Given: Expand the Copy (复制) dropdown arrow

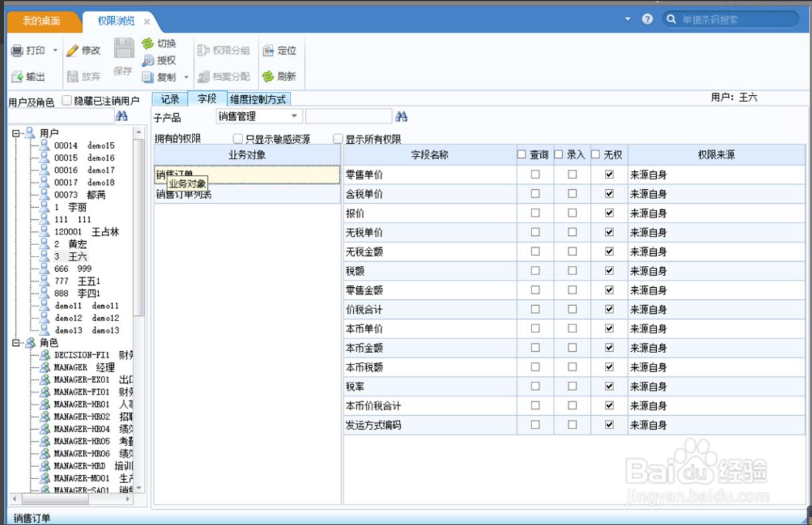Looking at the screenshot, I should pyautogui.click(x=187, y=77).
